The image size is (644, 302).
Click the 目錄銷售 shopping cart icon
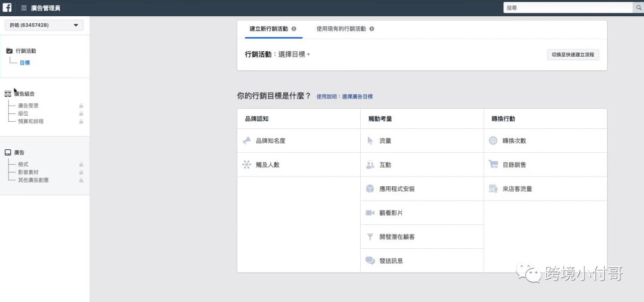pos(493,164)
